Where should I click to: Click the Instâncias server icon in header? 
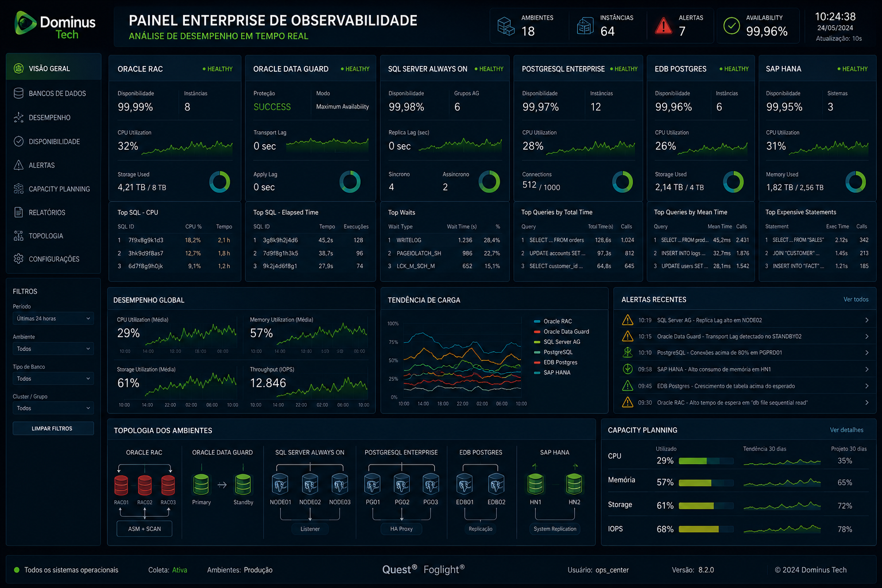pyautogui.click(x=585, y=26)
